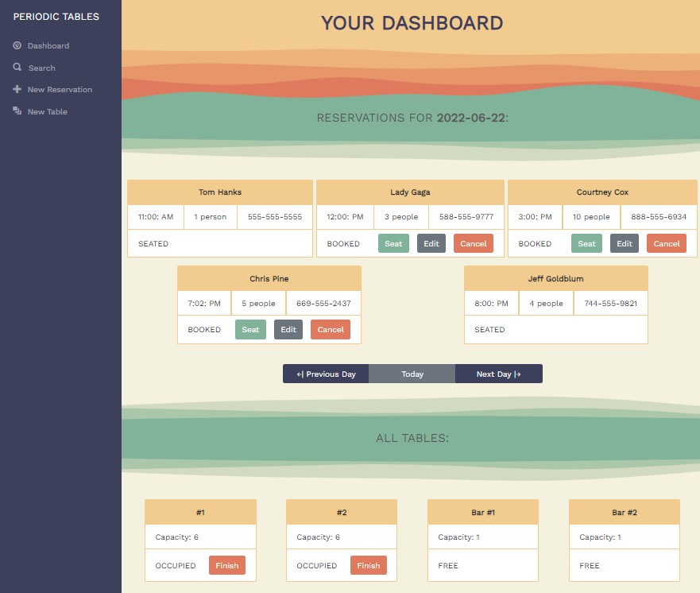
Task: Select the Chris Pine reservation name
Action: point(269,279)
